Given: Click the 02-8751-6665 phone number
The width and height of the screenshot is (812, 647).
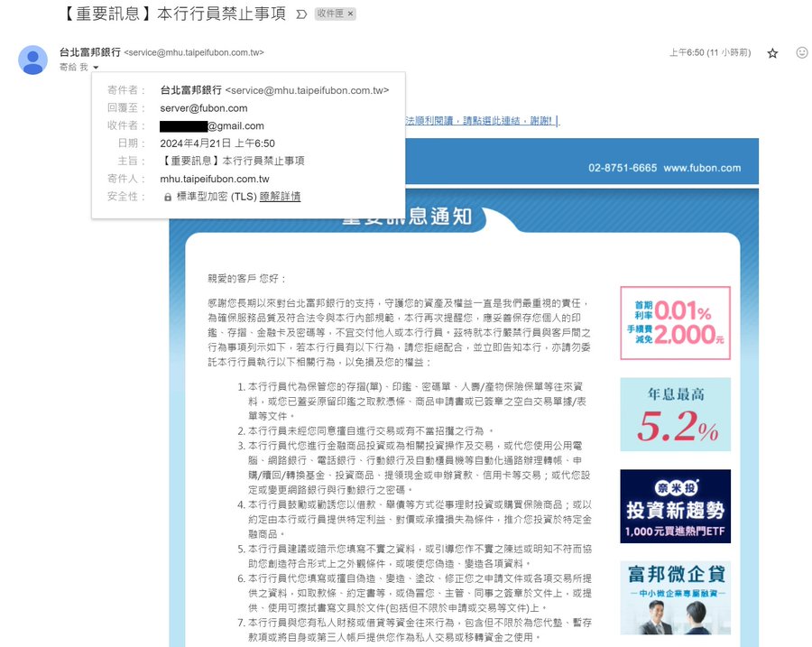Looking at the screenshot, I should tap(623, 168).
